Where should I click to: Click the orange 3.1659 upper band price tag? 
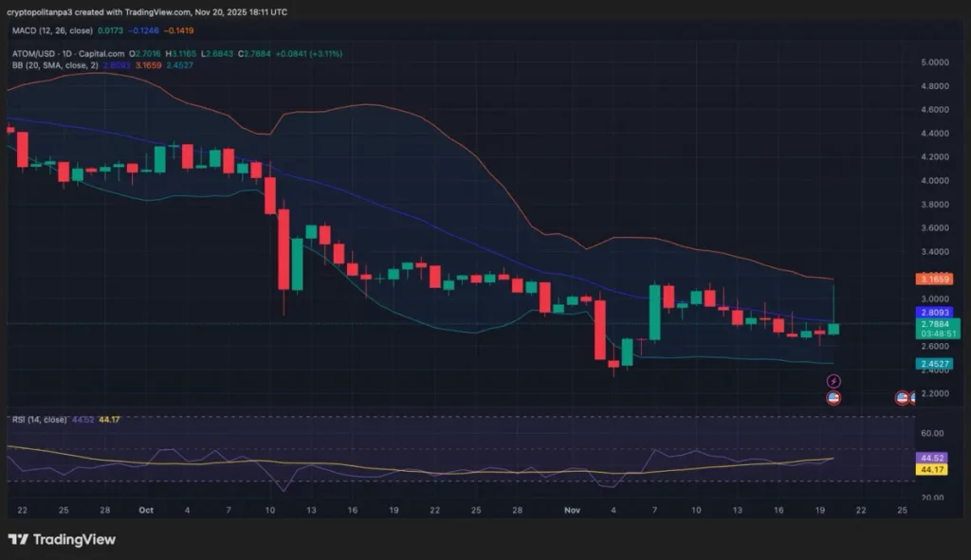coord(939,280)
